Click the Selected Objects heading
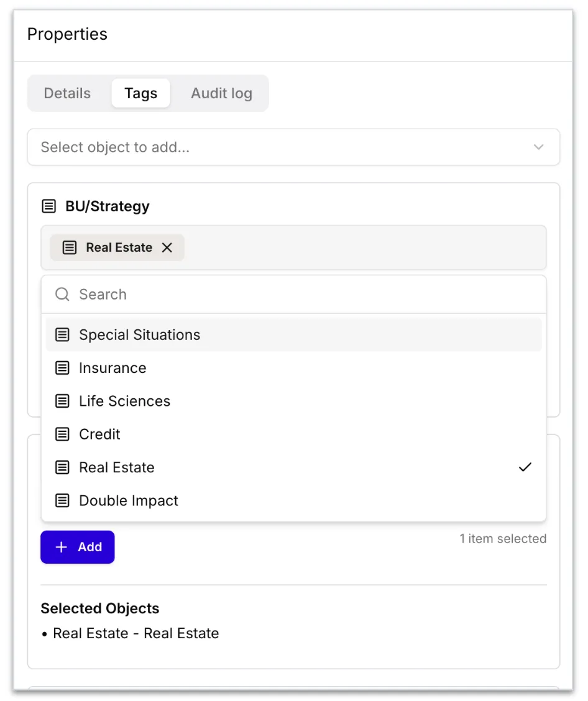This screenshot has width=588, height=701. click(99, 608)
